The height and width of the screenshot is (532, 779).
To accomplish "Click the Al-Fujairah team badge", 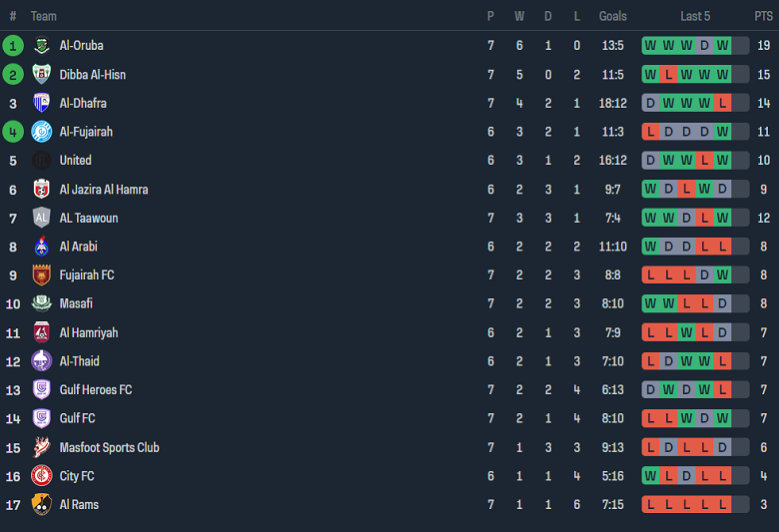I will click(41, 132).
